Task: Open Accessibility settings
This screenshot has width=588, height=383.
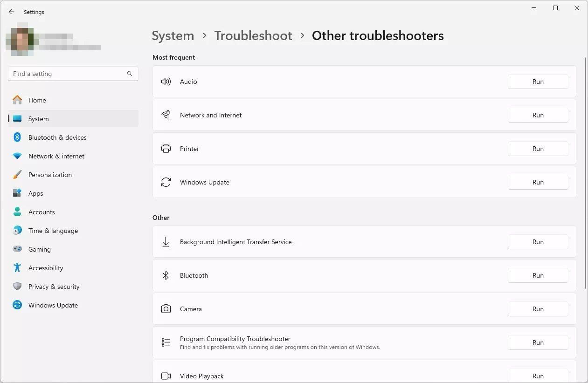Action: tap(73, 268)
